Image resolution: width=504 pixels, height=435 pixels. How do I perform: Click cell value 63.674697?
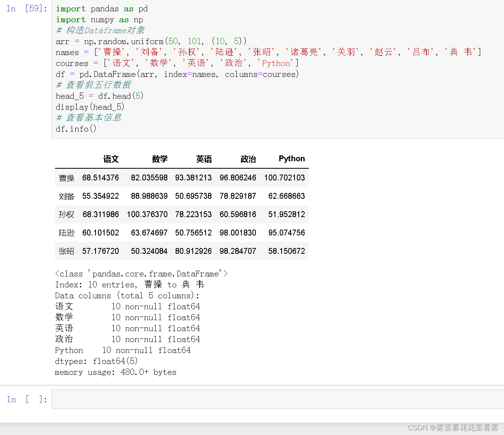click(149, 233)
